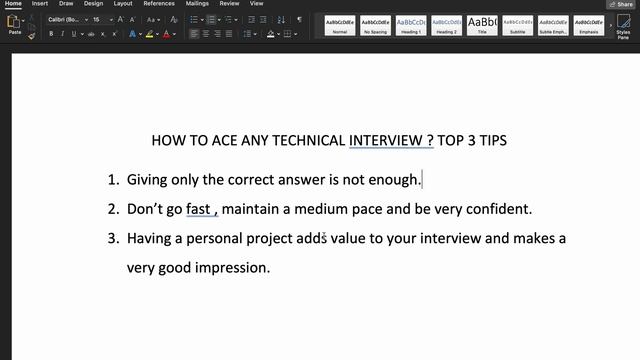Expand the bullets library dropdown arrow
Viewport: 640px width, 360px height.
point(202,20)
